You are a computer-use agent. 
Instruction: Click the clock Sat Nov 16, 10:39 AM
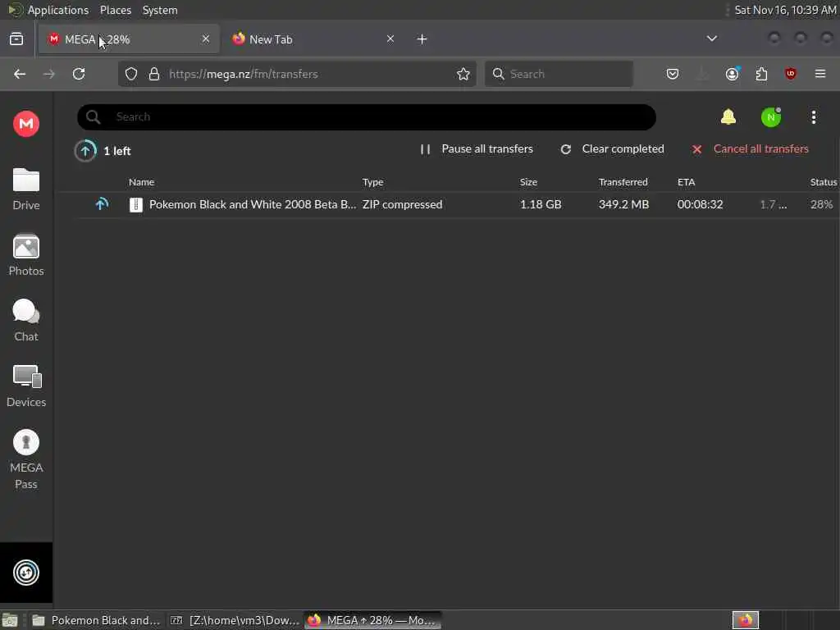pyautogui.click(x=785, y=10)
